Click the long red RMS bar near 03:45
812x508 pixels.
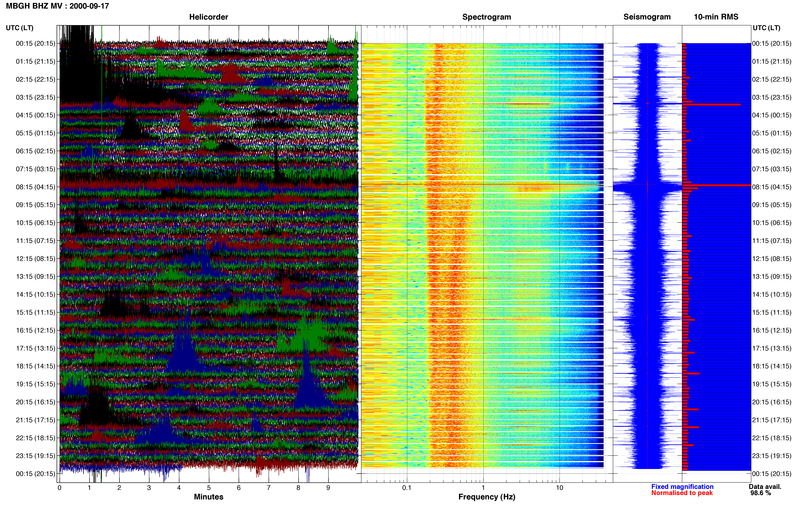coord(711,105)
